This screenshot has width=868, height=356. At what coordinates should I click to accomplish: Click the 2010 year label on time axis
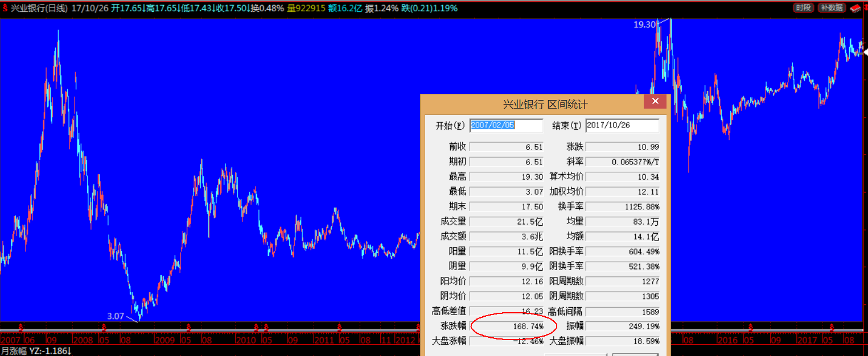click(246, 340)
